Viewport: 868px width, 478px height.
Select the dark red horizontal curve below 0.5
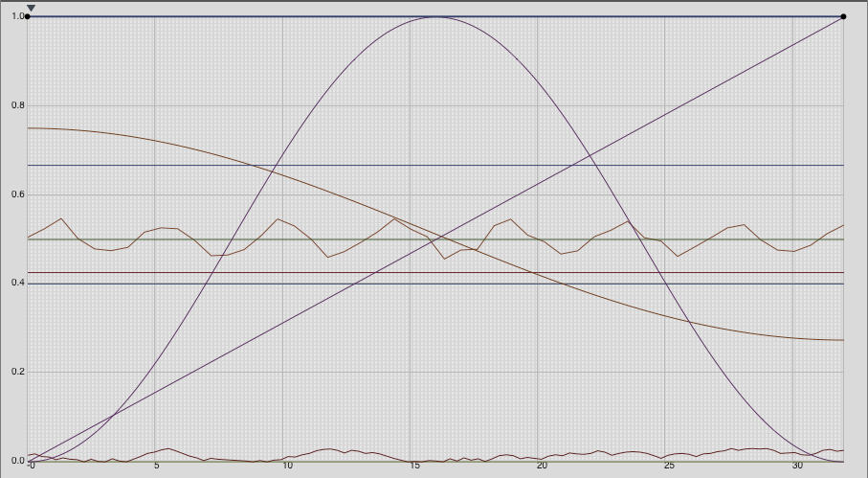pyautogui.click(x=435, y=272)
